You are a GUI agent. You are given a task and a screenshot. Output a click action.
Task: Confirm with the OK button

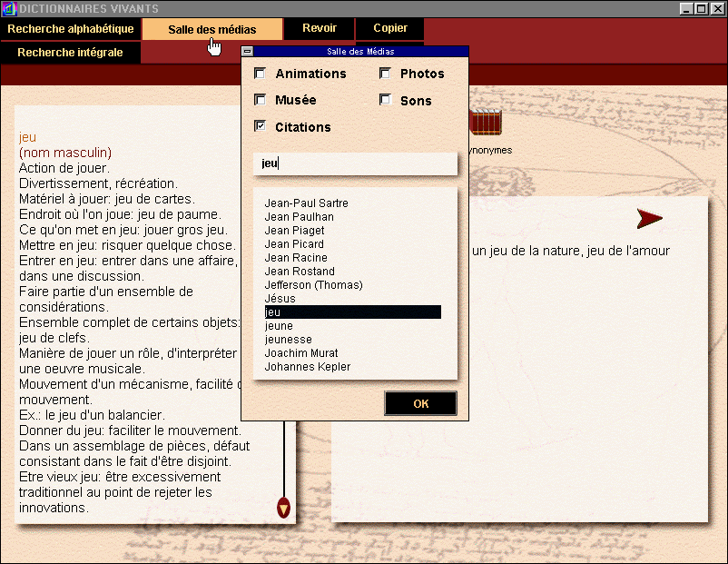pyautogui.click(x=420, y=404)
